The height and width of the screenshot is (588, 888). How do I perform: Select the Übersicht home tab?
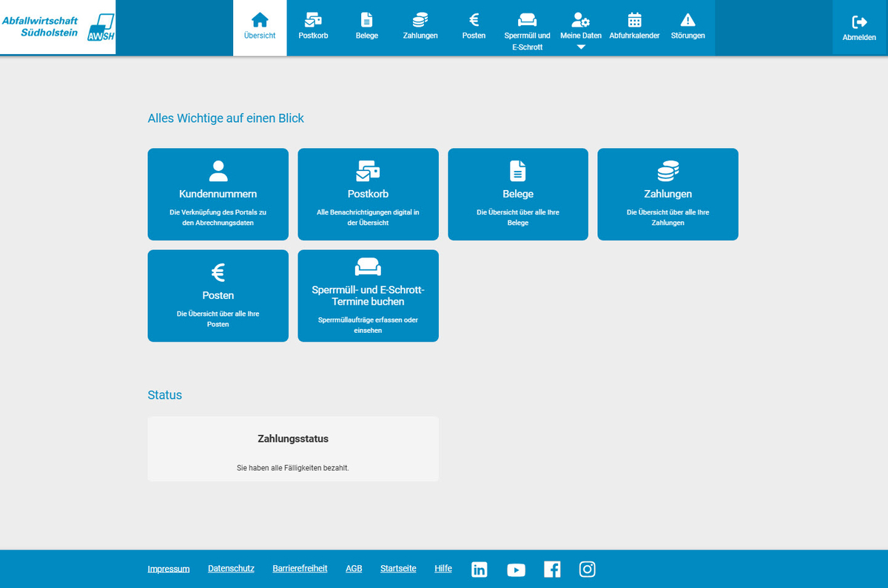coord(260,27)
